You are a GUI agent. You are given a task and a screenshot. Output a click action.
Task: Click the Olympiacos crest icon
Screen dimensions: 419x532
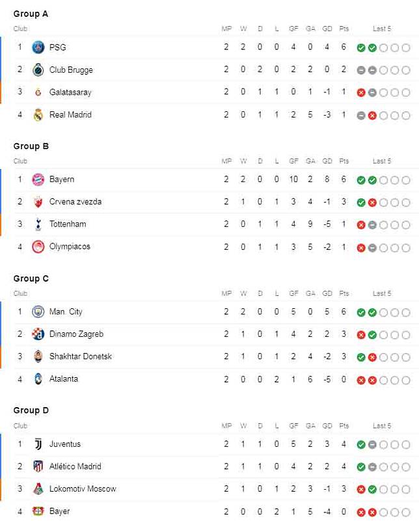click(38, 247)
